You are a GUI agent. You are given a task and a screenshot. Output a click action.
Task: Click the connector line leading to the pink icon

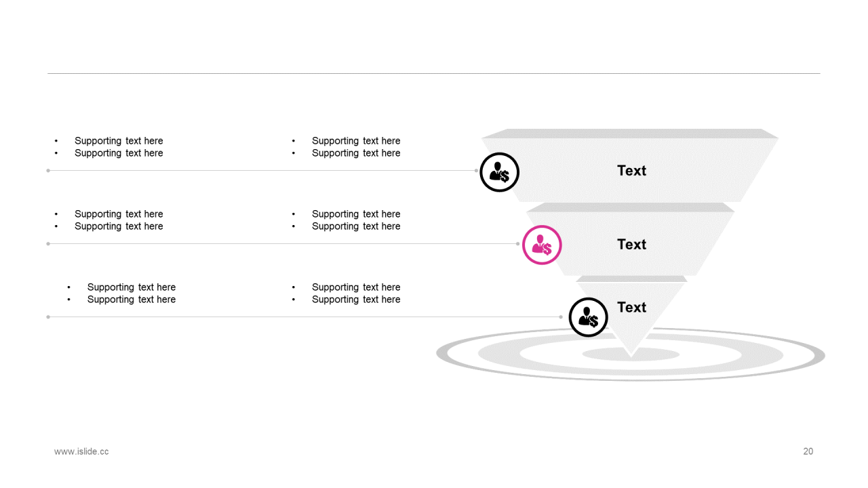point(271,243)
